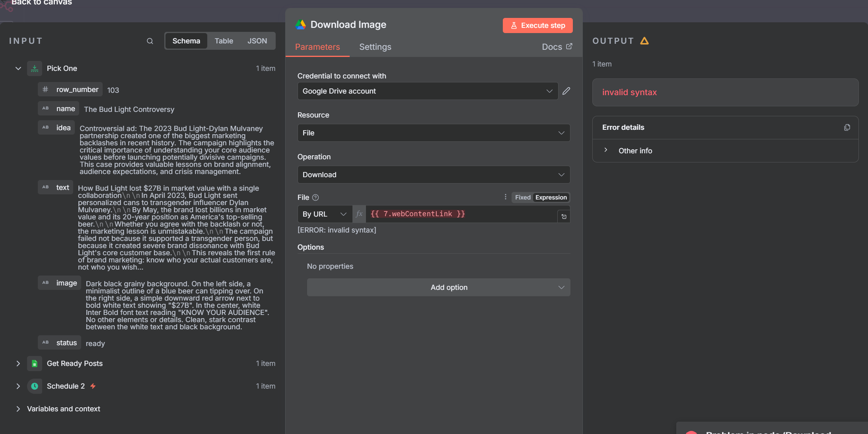Copy error details with copy icon
The height and width of the screenshot is (434, 868).
[x=847, y=127]
